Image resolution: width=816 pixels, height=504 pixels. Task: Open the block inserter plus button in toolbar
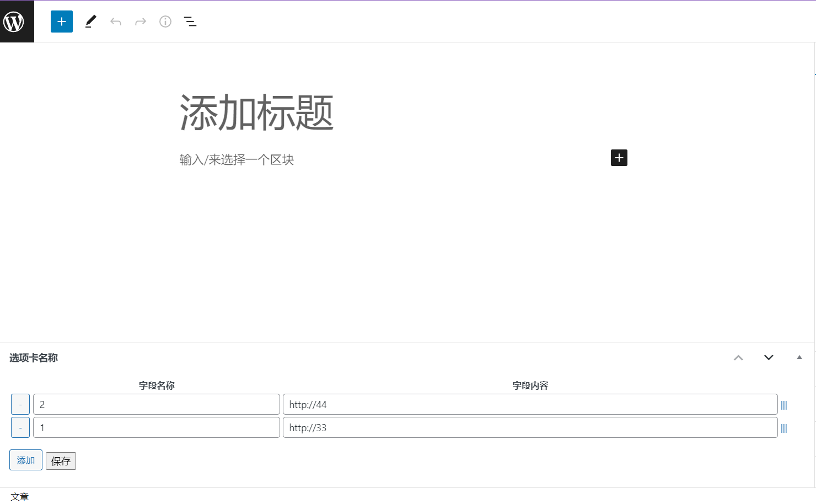click(62, 22)
